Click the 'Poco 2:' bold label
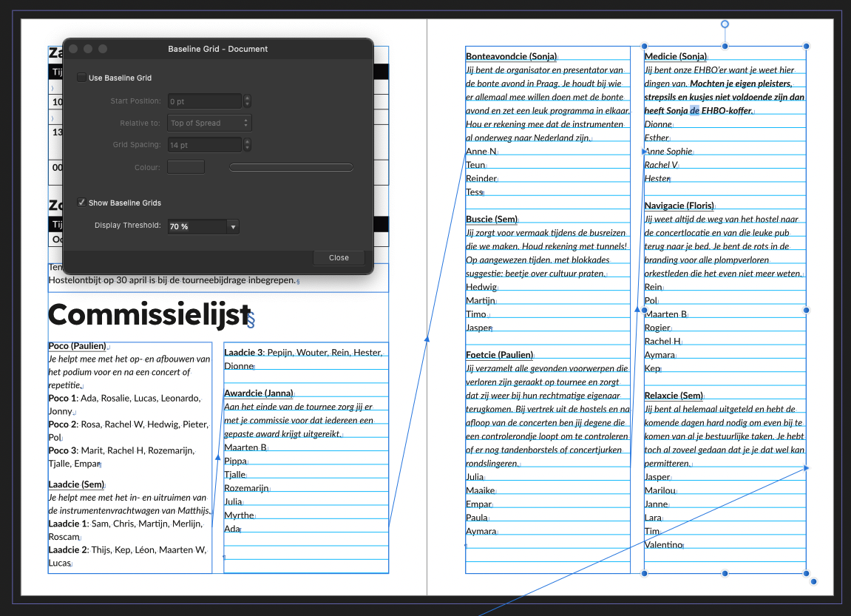 pos(64,424)
